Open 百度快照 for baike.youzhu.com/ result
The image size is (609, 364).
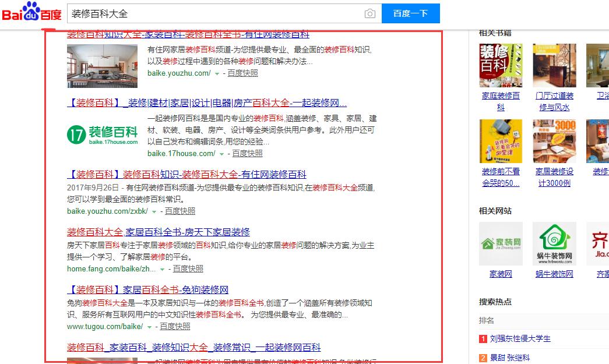(242, 73)
